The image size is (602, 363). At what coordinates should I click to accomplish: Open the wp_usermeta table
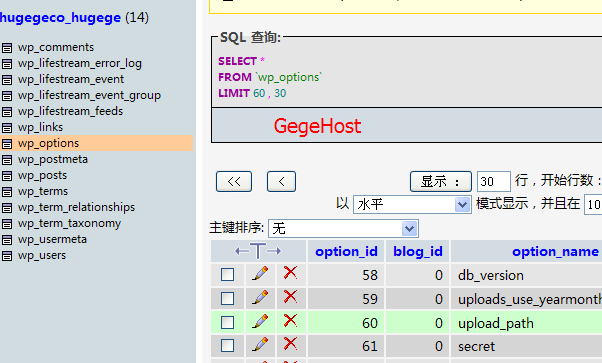pyautogui.click(x=52, y=239)
